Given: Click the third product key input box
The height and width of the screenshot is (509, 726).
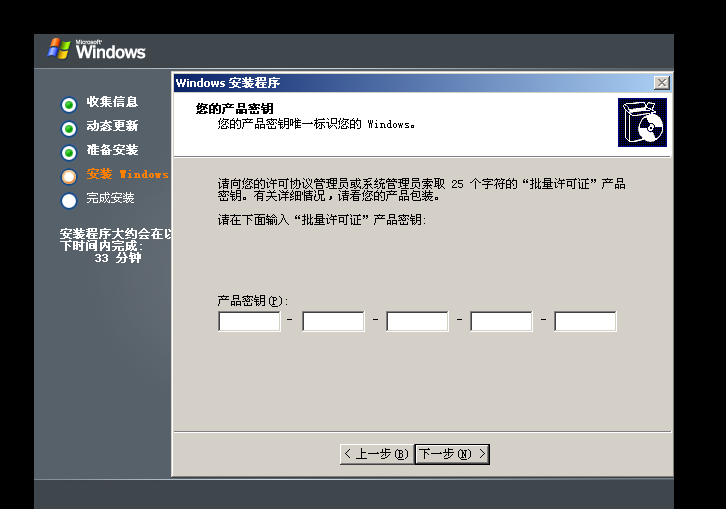Looking at the screenshot, I should 417,321.
